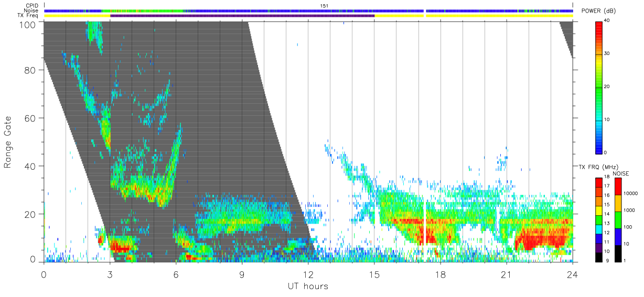Click the NOISE legend title
The image size is (644, 297).
(x=620, y=173)
